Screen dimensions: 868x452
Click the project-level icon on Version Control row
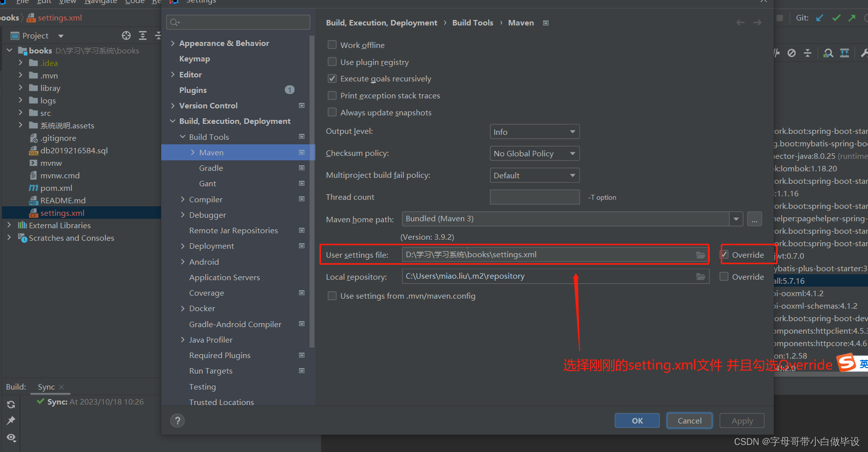[301, 105]
